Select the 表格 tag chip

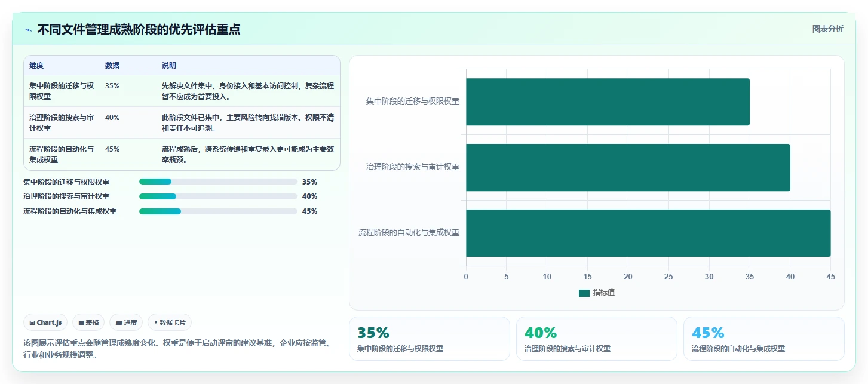pyautogui.click(x=88, y=322)
